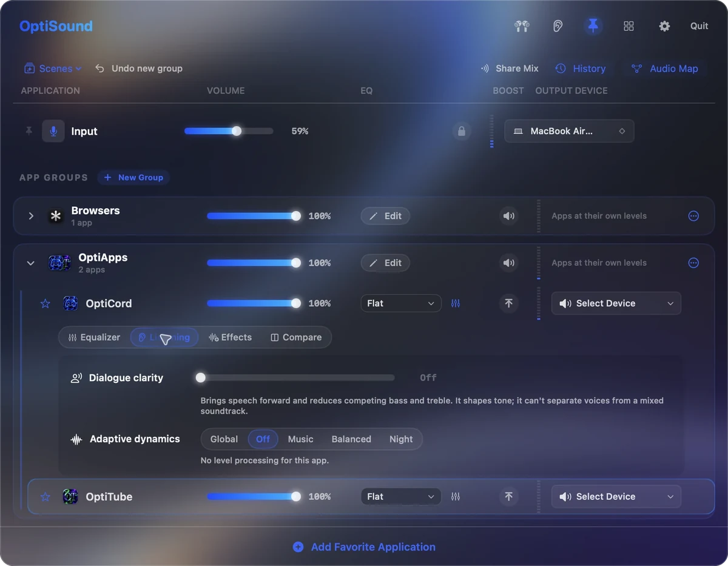Click the Input microphone icon
This screenshot has height=566, width=728.
coord(53,131)
